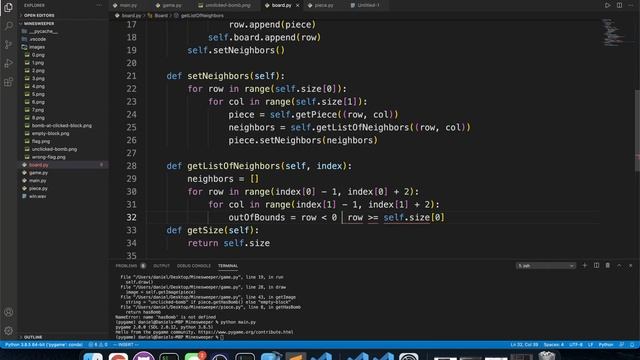Open the Run and Debug view
The height and width of the screenshot is (360, 640).
(x=8, y=63)
